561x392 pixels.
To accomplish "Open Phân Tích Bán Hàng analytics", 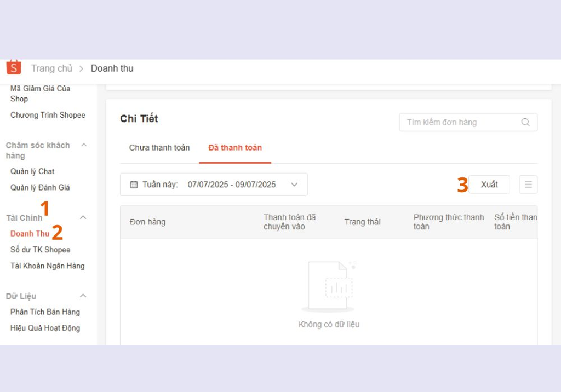I will pos(45,312).
